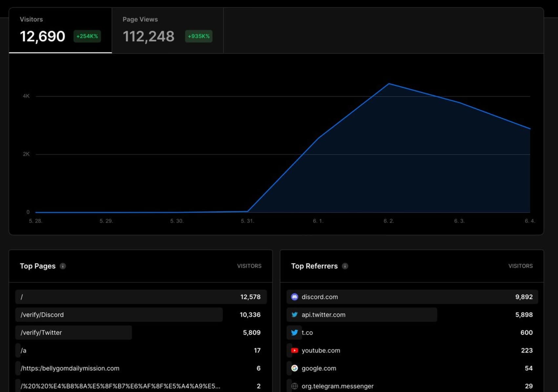This screenshot has height=392, width=558.
Task: Click the +254K% visitors change badge
Action: pos(87,36)
